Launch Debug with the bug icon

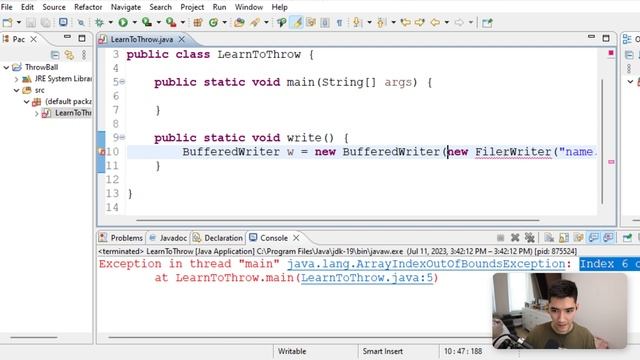(x=99, y=23)
